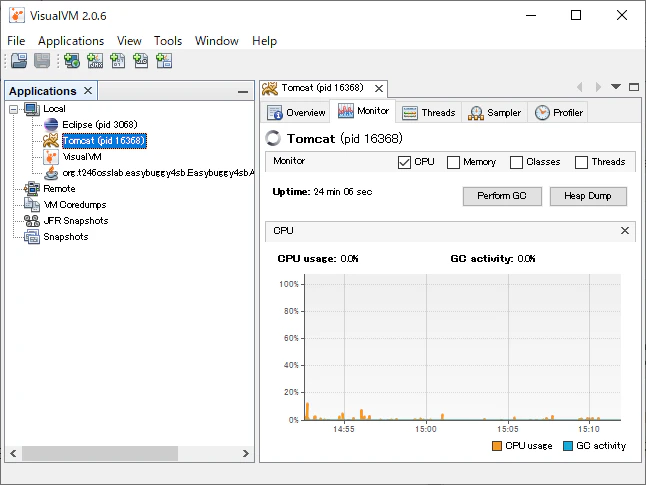Click the Tomcat icon on document tab
This screenshot has width=646, height=485.
(x=270, y=88)
